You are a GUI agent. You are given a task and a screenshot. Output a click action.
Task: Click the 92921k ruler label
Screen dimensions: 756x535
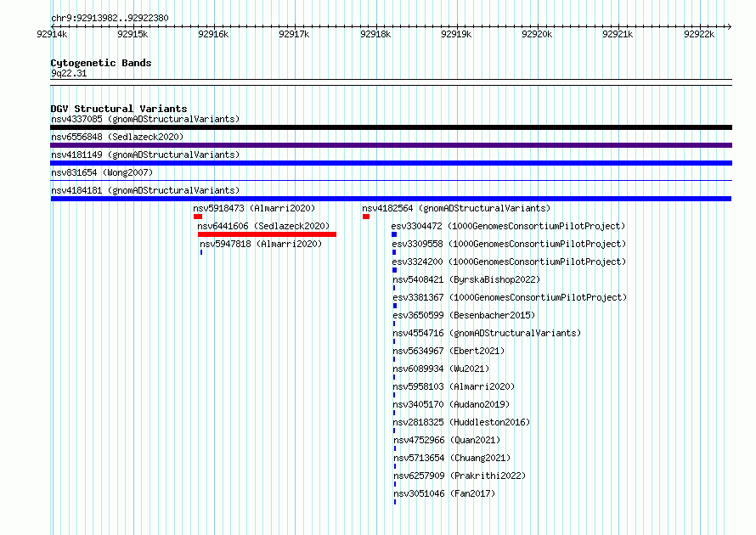pos(618,34)
